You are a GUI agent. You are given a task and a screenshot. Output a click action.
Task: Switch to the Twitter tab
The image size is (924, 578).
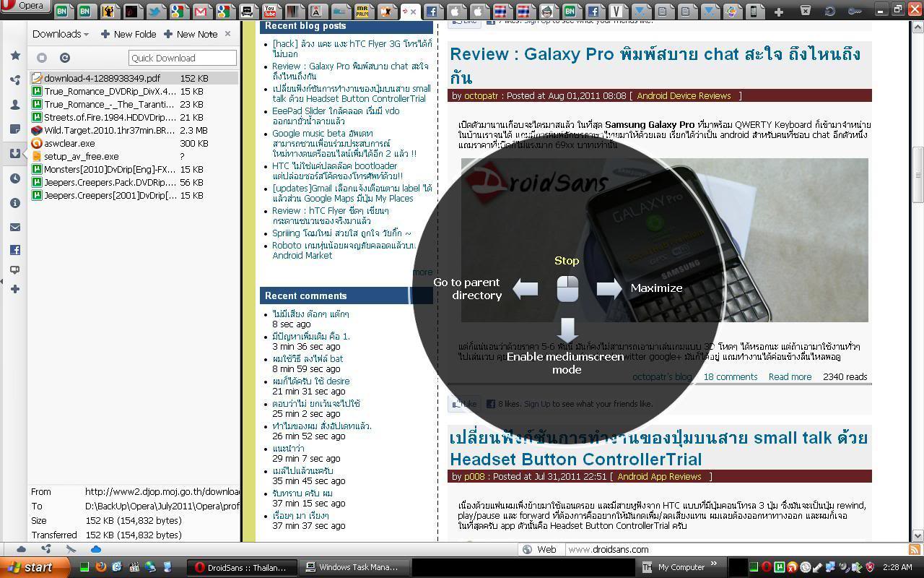(x=154, y=11)
